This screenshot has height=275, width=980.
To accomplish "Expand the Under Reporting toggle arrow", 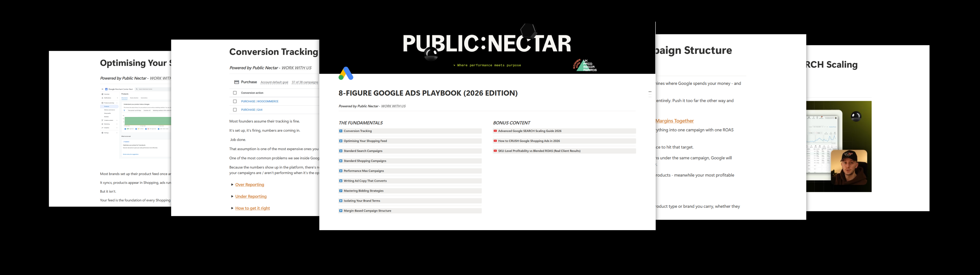I will [232, 196].
